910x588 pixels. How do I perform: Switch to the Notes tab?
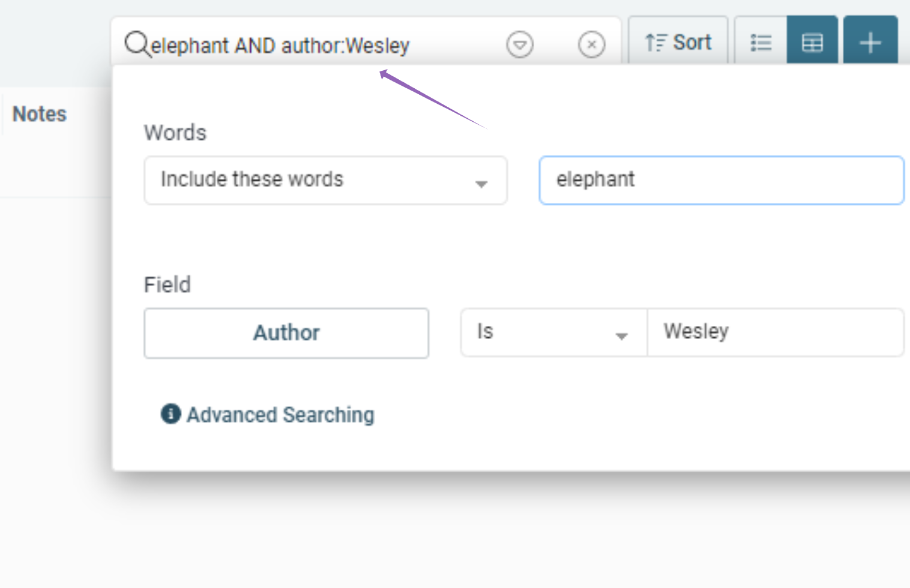point(38,113)
